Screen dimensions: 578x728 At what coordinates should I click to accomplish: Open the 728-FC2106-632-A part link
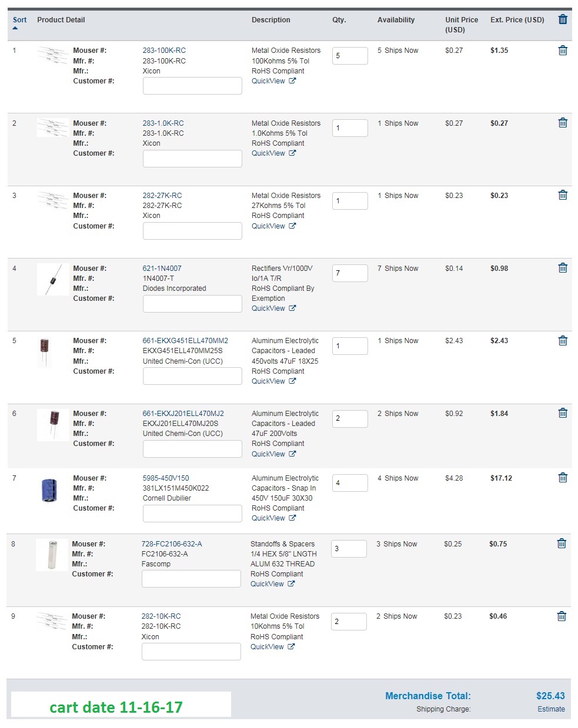click(x=171, y=544)
